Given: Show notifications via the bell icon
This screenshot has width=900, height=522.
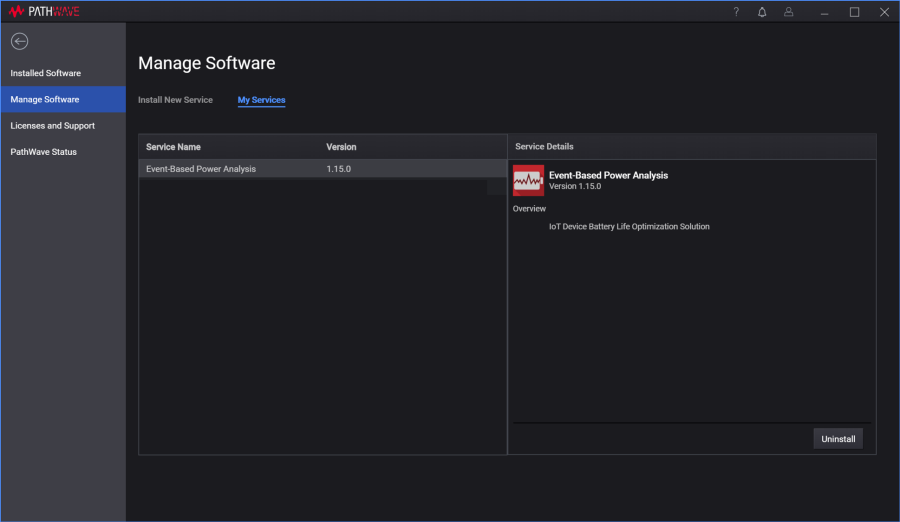Looking at the screenshot, I should pos(762,12).
